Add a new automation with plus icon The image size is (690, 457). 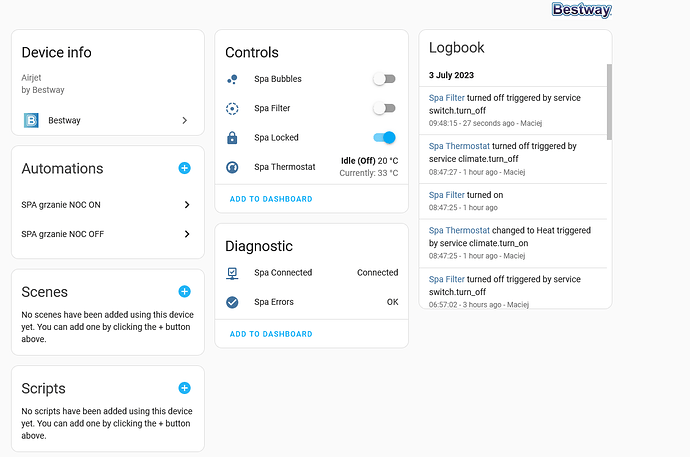[184, 168]
